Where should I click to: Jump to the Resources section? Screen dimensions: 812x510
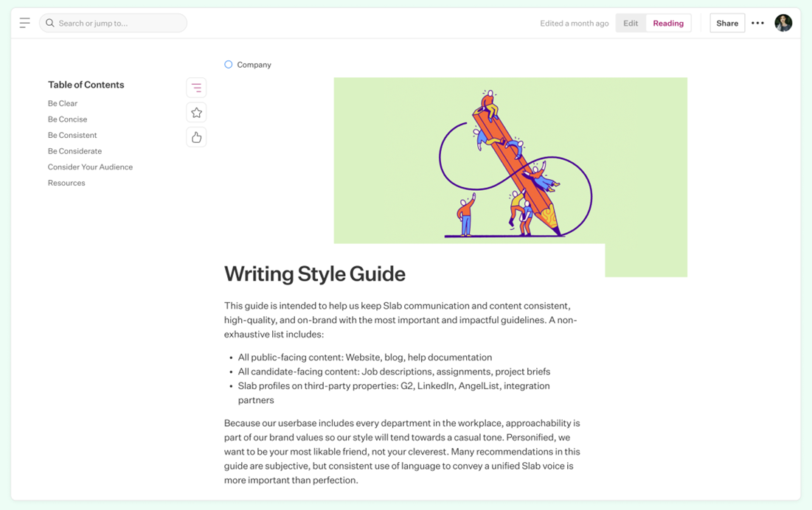[x=66, y=182]
